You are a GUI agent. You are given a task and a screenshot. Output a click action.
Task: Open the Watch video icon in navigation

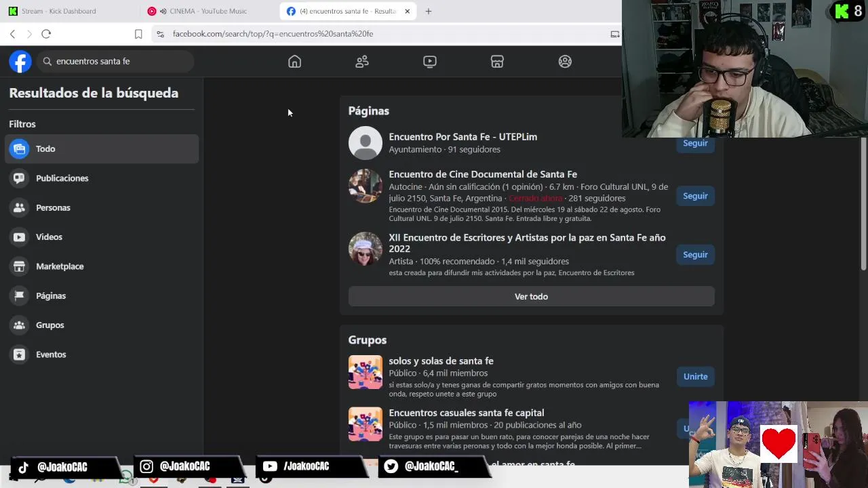pyautogui.click(x=430, y=62)
